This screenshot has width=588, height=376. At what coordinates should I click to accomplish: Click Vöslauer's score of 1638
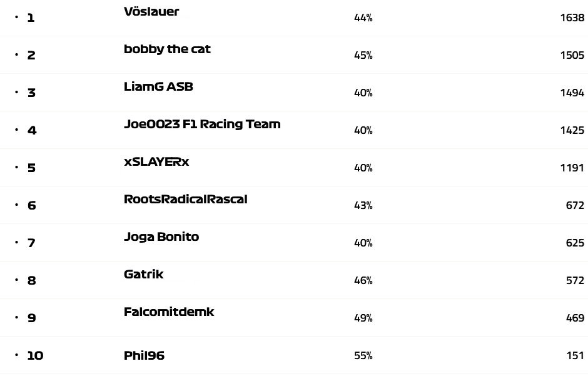572,18
